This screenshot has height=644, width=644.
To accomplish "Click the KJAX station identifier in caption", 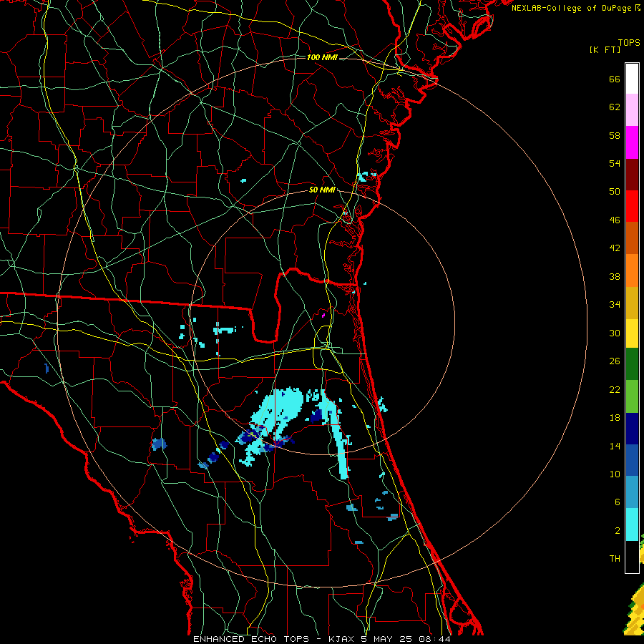I will tap(341, 639).
